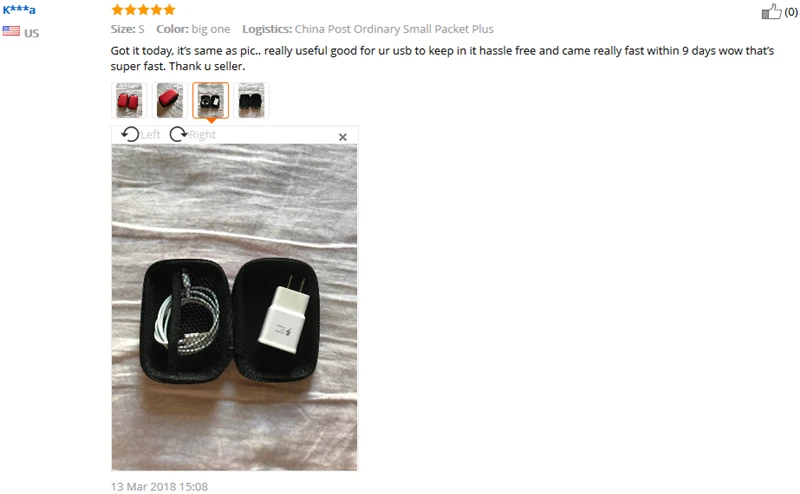Click the "Left" rotate label
Image resolution: width=800 pixels, height=494 pixels.
[x=151, y=135]
